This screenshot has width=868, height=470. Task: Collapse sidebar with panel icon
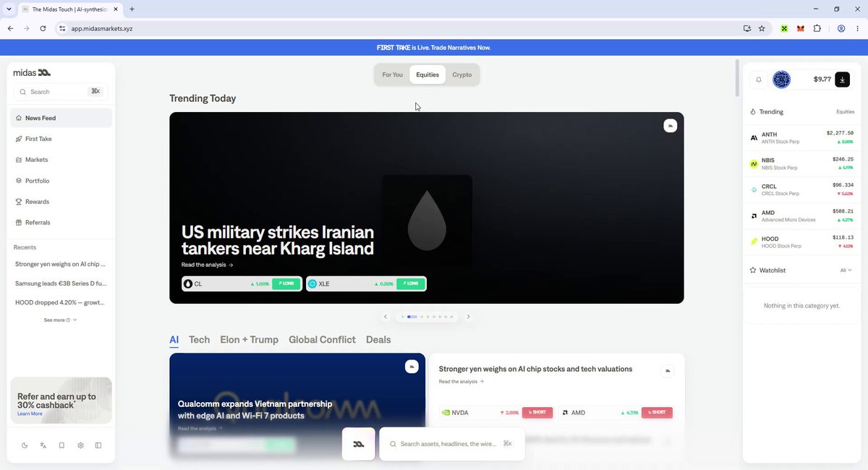pyautogui.click(x=98, y=445)
